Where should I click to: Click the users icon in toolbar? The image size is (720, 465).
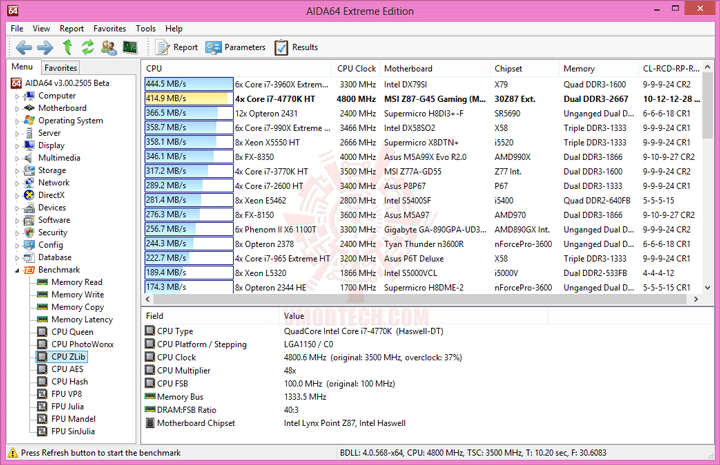[109, 47]
